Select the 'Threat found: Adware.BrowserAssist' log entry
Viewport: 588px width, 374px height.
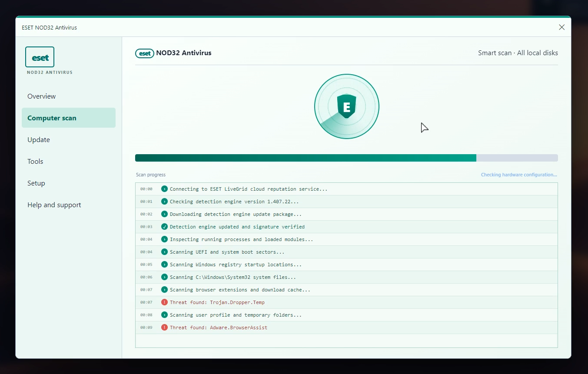coord(346,328)
